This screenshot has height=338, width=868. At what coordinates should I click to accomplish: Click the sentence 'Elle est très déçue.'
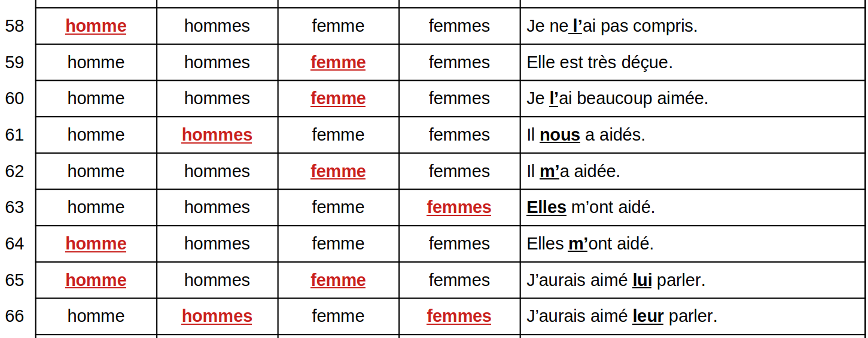[x=599, y=63]
